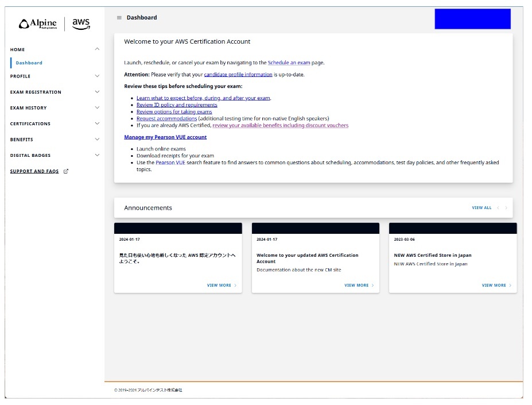The height and width of the screenshot is (405, 532).
Task: Click Documentation about the new CM site text
Action: coord(299,270)
